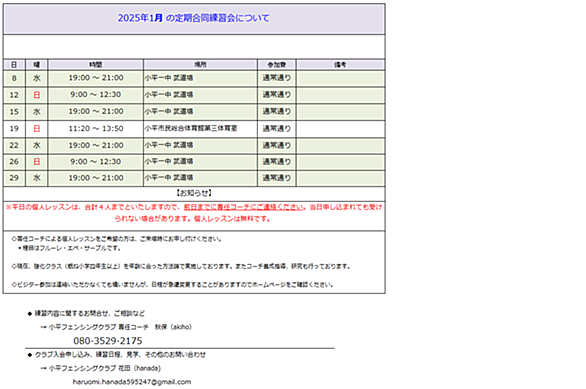Click "小平一中 武道場" in the 22nd row
This screenshot has width=586, height=389.
(x=169, y=145)
